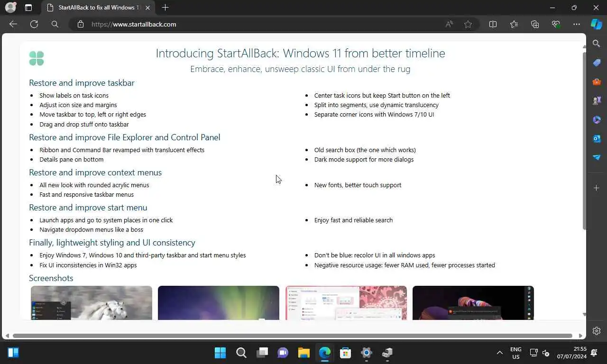
Task: Click the vertical page scrollbar thumb
Action: 584,141
